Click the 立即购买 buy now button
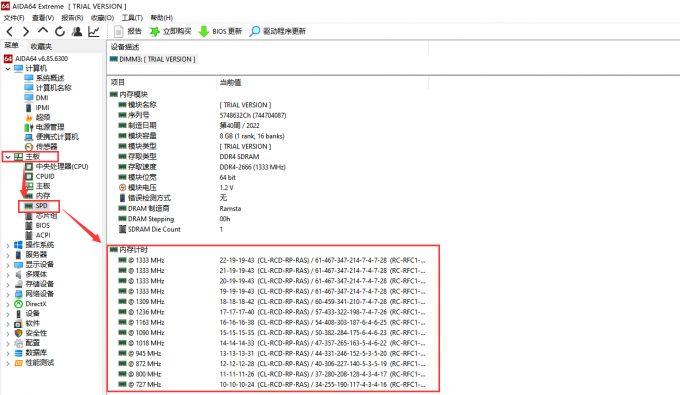 click(x=170, y=31)
